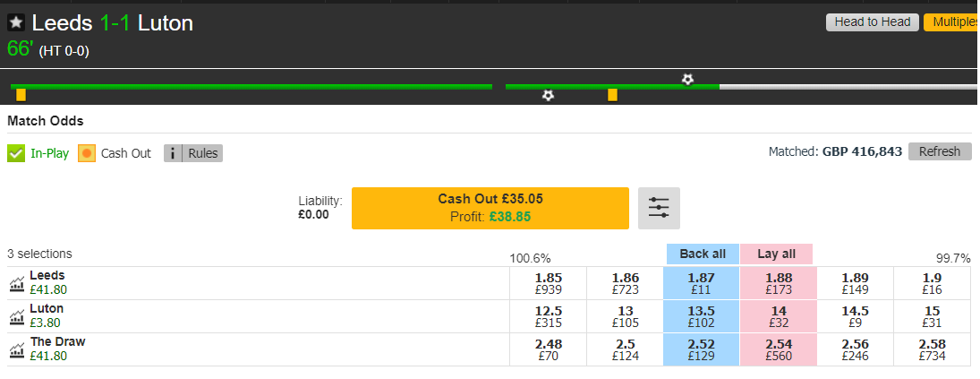The height and width of the screenshot is (379, 980).
Task: Click the rules info icon
Action: coord(173,153)
